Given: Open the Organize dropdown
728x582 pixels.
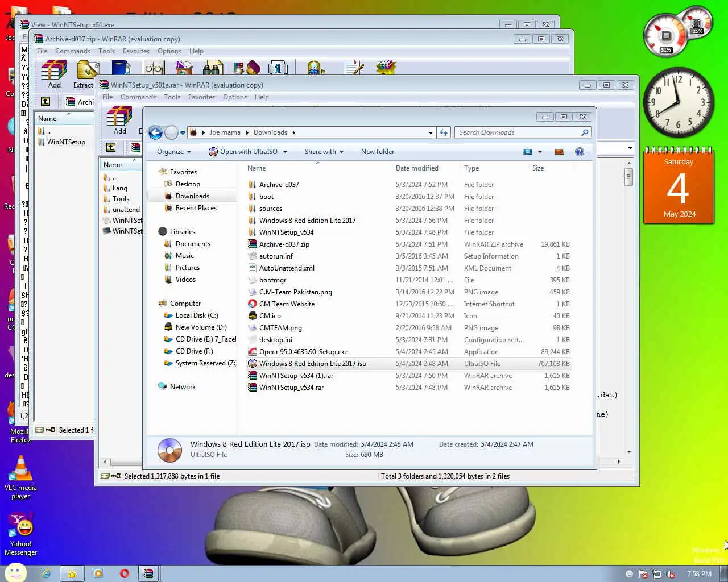Looking at the screenshot, I should tap(174, 152).
